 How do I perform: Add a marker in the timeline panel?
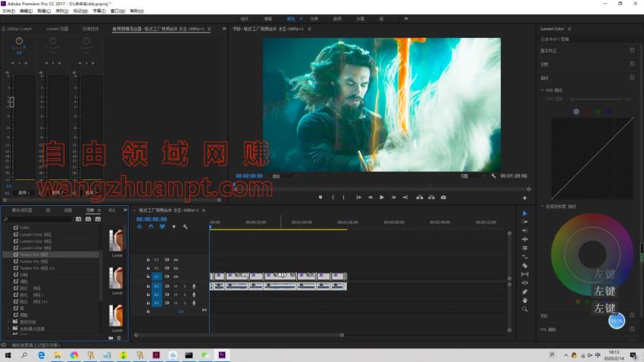pyautogui.click(x=174, y=226)
